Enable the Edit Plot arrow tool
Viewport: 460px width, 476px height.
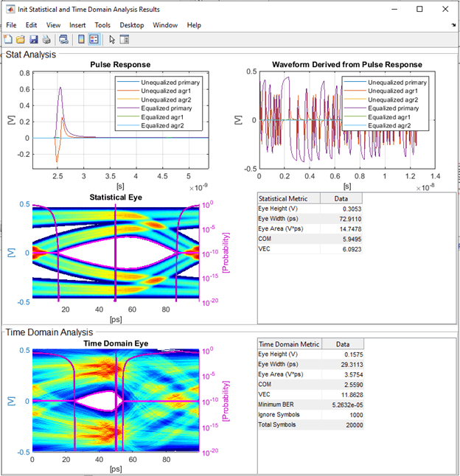tap(111, 39)
